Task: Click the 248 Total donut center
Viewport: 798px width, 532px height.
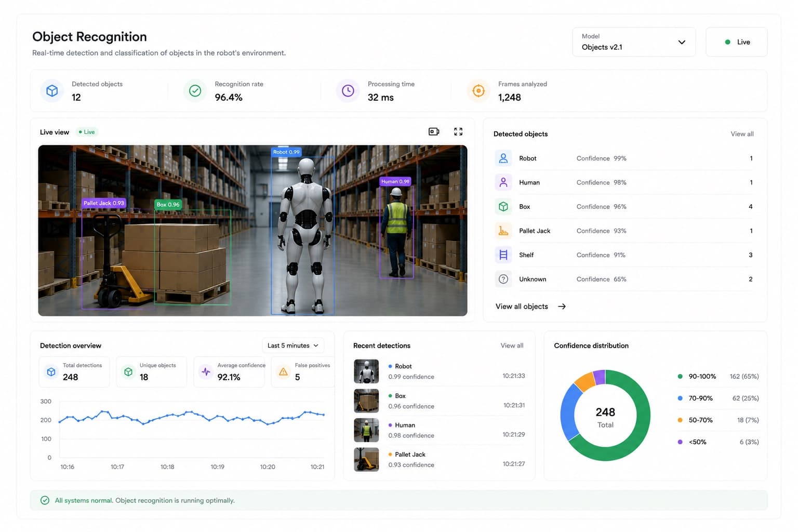Action: point(605,417)
